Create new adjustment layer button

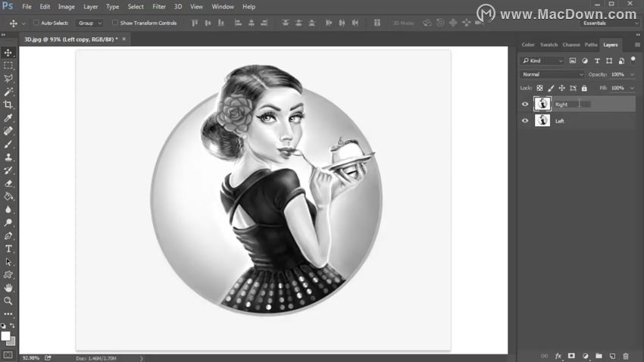coord(585,356)
